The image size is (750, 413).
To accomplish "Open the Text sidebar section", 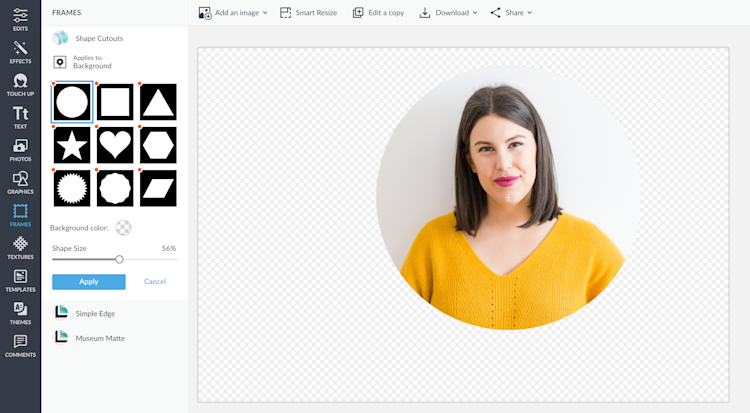I will point(20,117).
